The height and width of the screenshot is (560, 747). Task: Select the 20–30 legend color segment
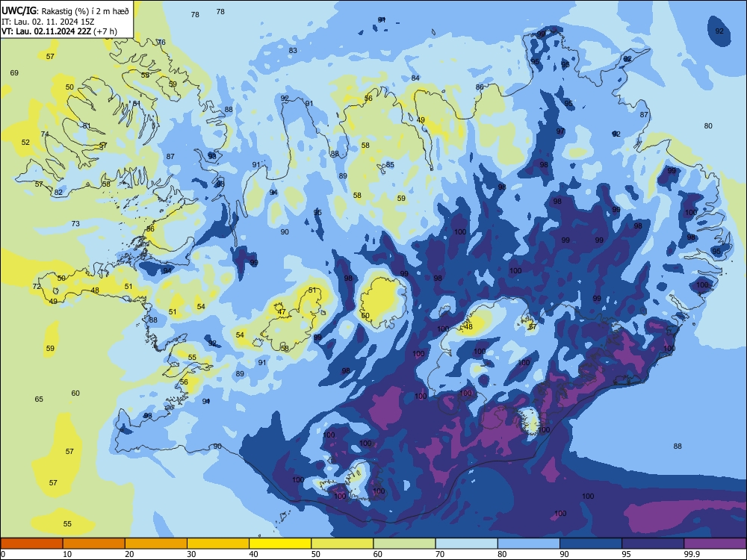pos(156,544)
